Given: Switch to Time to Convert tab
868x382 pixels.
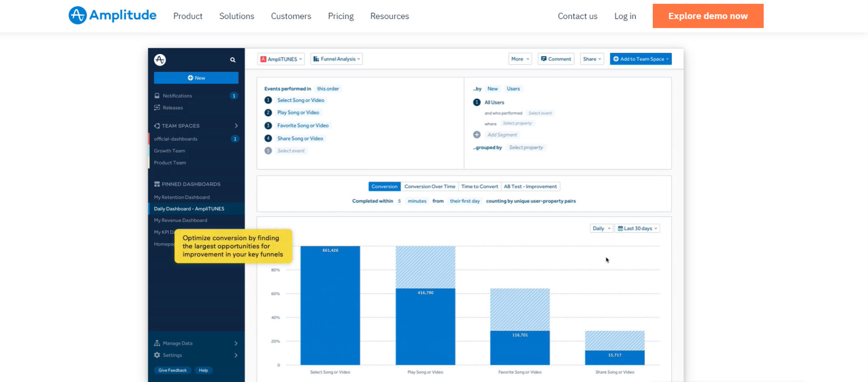Looking at the screenshot, I should [x=479, y=186].
